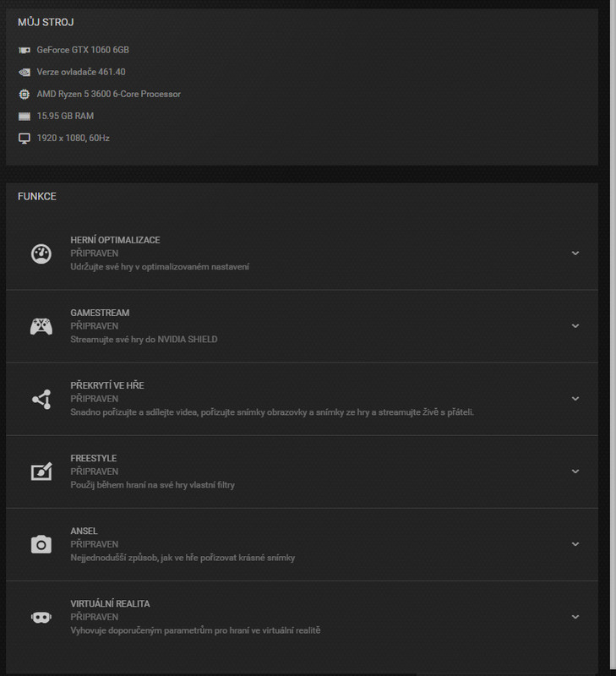Click the RAM memory icon

point(25,117)
